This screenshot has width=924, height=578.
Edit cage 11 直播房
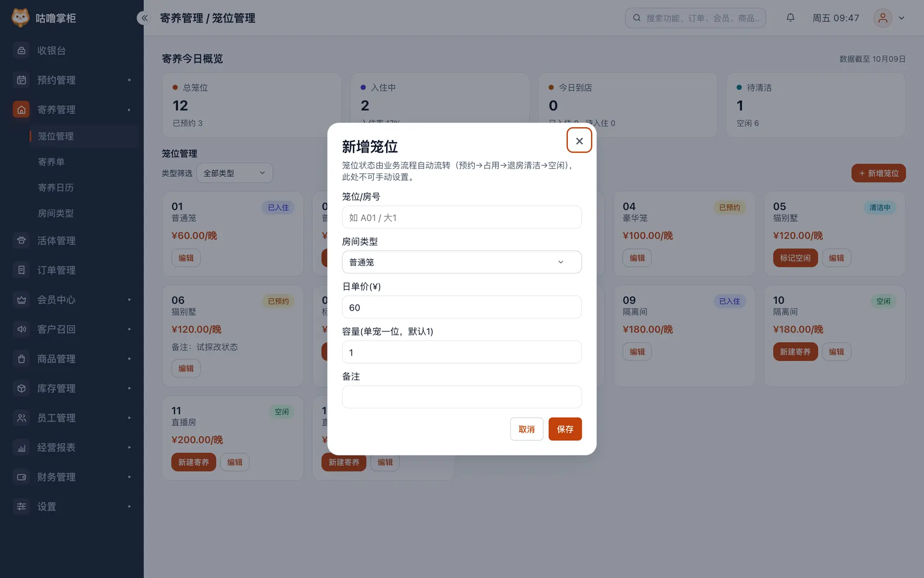point(234,462)
